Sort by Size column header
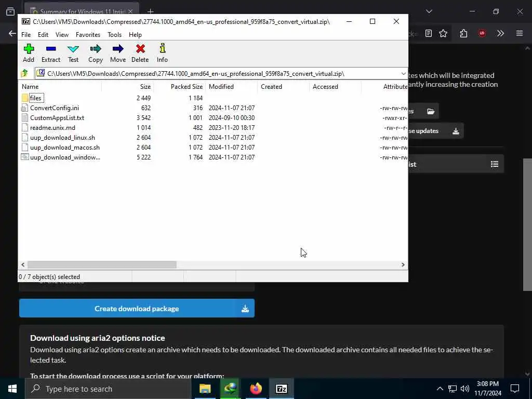Viewport: 532px width, 399px height. (127, 87)
